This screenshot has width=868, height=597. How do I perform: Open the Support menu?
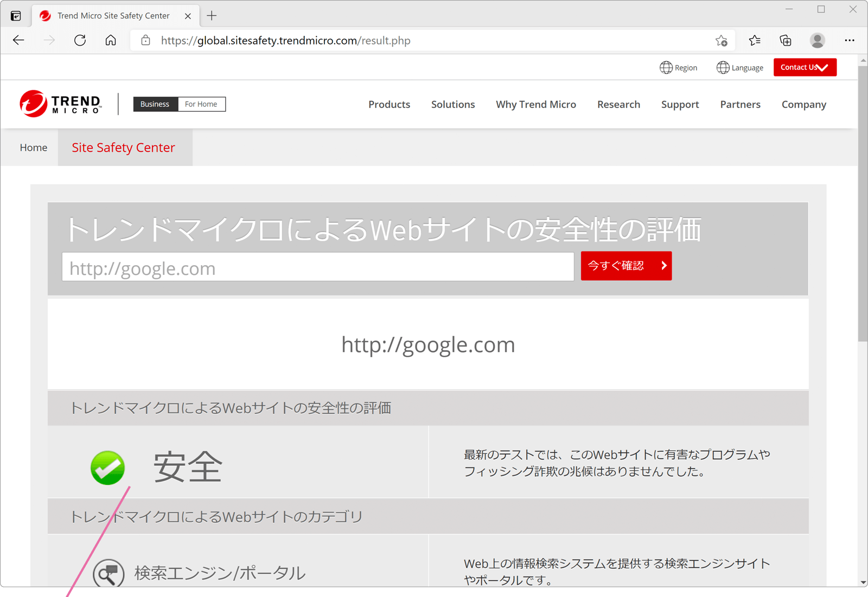coord(680,105)
